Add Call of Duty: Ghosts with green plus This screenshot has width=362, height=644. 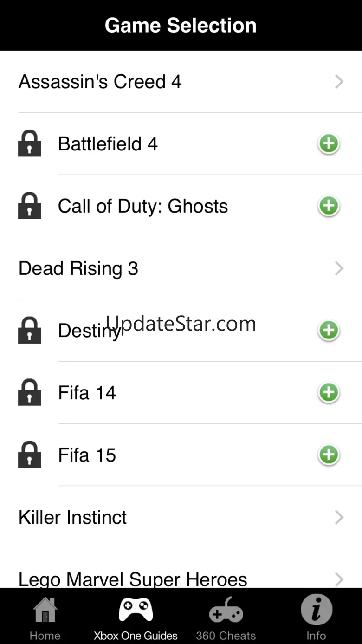[x=329, y=206]
